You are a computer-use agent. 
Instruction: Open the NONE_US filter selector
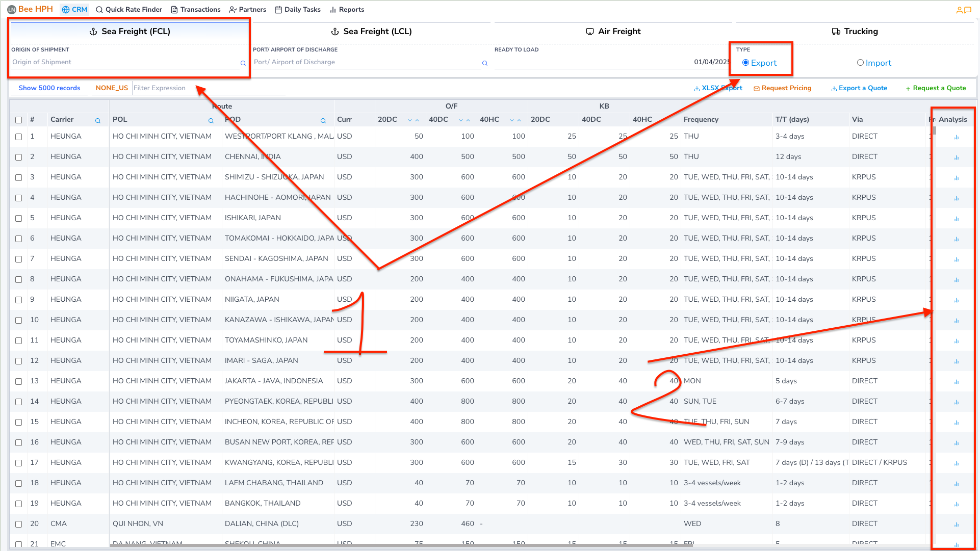[112, 88]
